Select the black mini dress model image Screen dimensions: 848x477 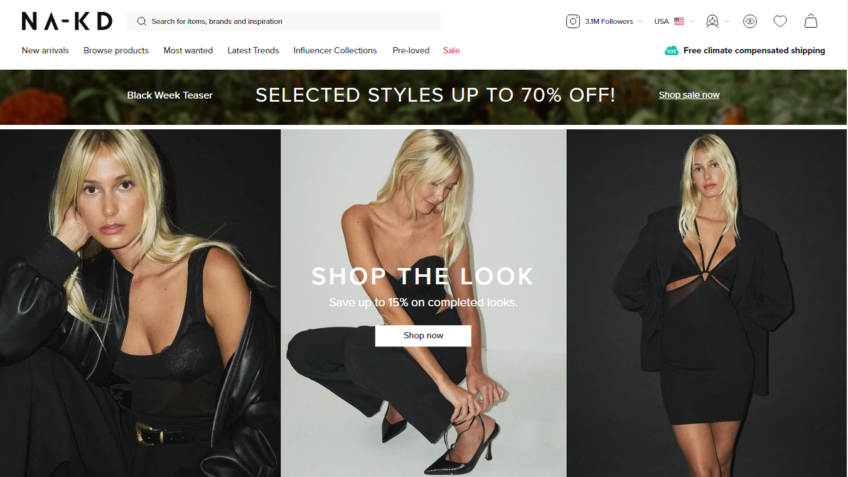click(706, 303)
